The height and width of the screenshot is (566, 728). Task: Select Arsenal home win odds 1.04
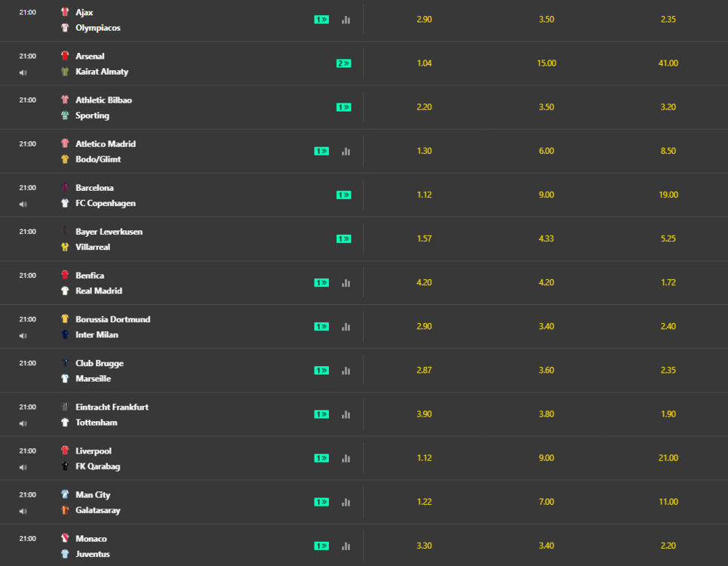[424, 63]
